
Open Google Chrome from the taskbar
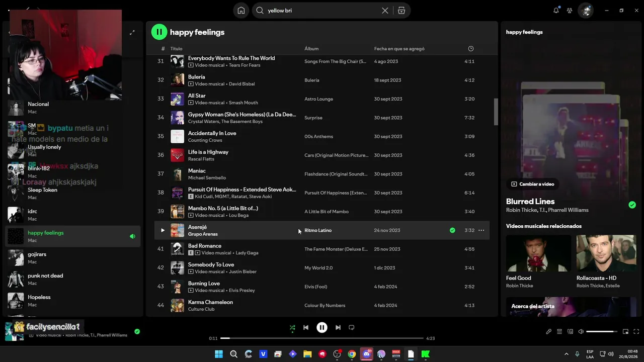tap(352, 354)
